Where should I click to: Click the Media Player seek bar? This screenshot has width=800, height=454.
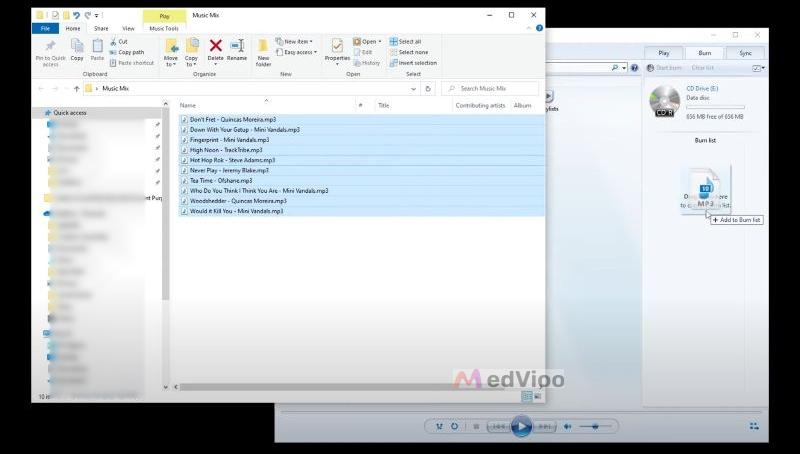(x=520, y=411)
